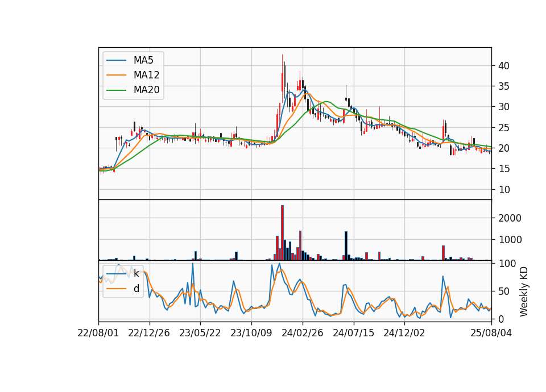This screenshot has height=392, width=546.
Task: Click the blue MA5 legend line sample
Action: [x=116, y=60]
